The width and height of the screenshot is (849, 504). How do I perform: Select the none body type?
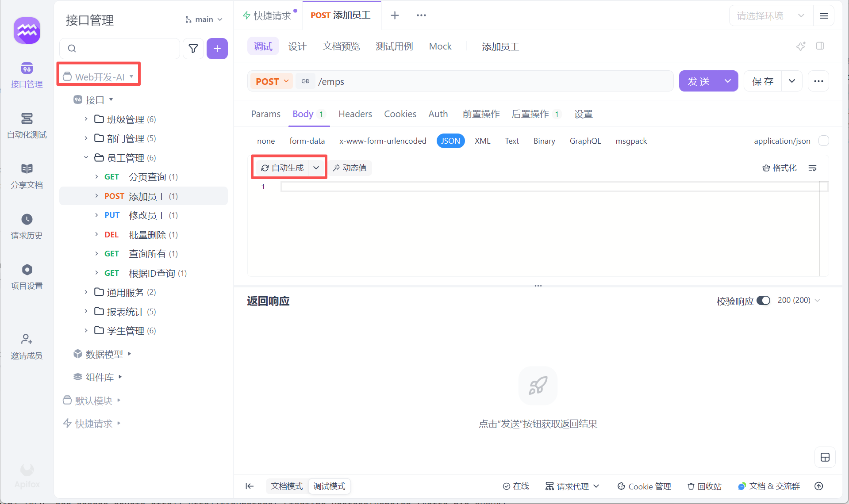point(266,141)
